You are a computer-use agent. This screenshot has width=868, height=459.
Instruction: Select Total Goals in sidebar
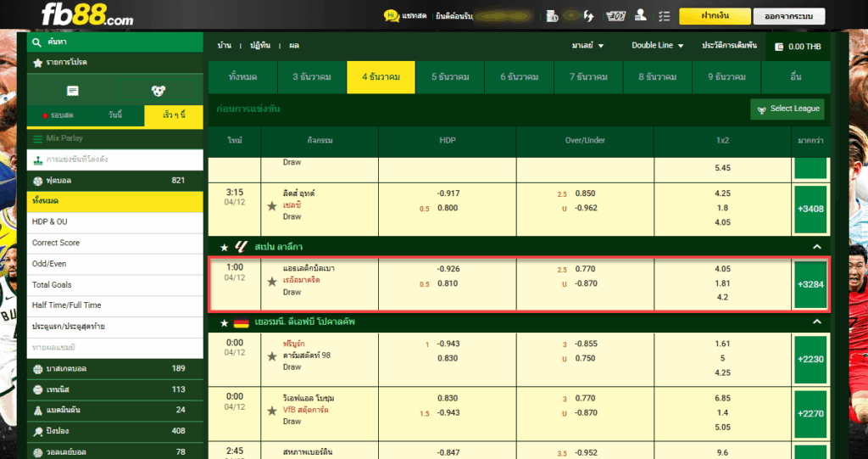114,285
